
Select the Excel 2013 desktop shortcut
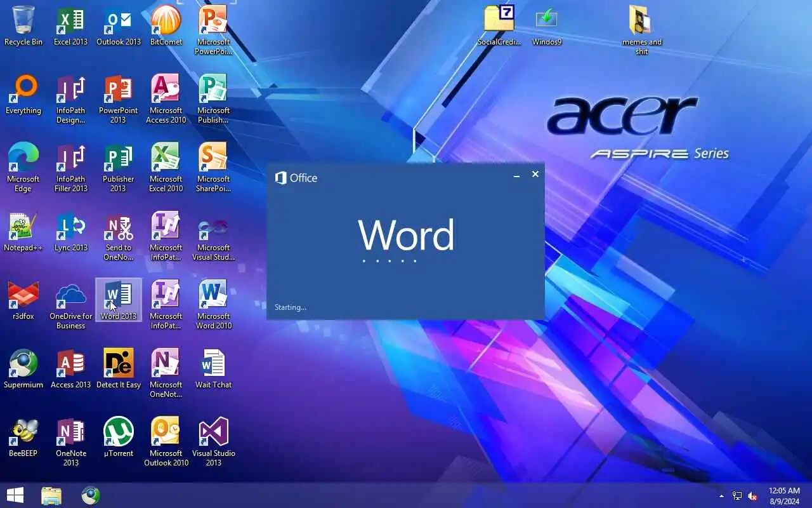(71, 25)
